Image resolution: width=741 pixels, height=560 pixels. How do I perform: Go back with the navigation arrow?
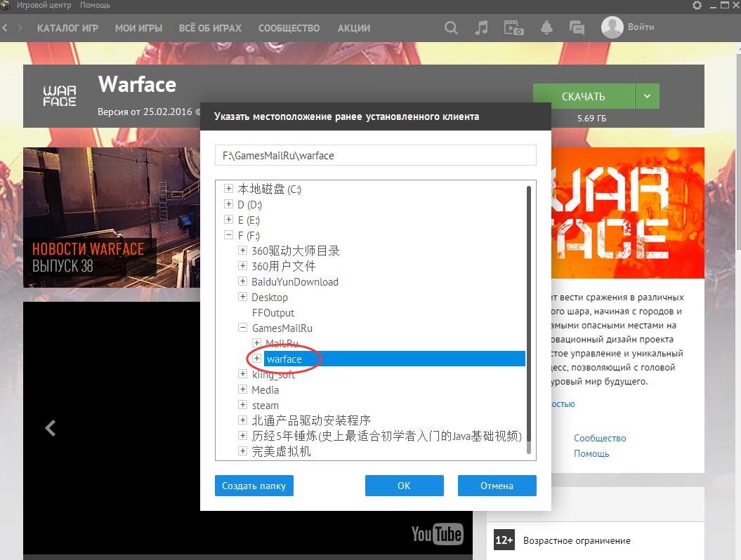5,28
